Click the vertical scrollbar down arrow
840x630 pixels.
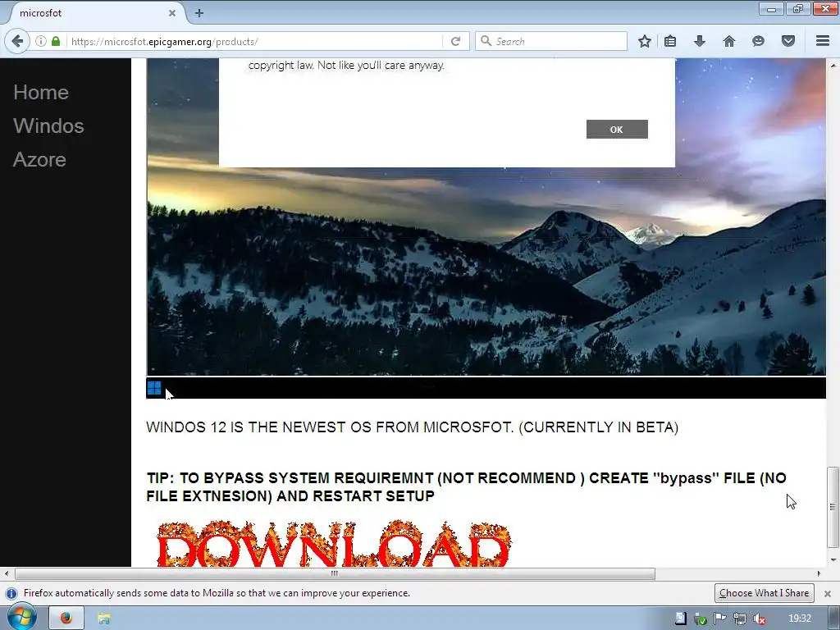[x=833, y=560]
